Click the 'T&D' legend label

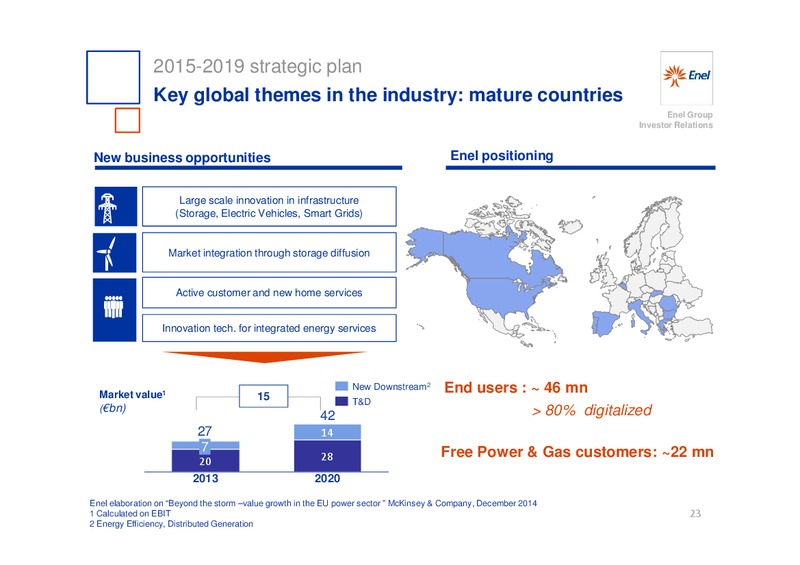pos(361,402)
